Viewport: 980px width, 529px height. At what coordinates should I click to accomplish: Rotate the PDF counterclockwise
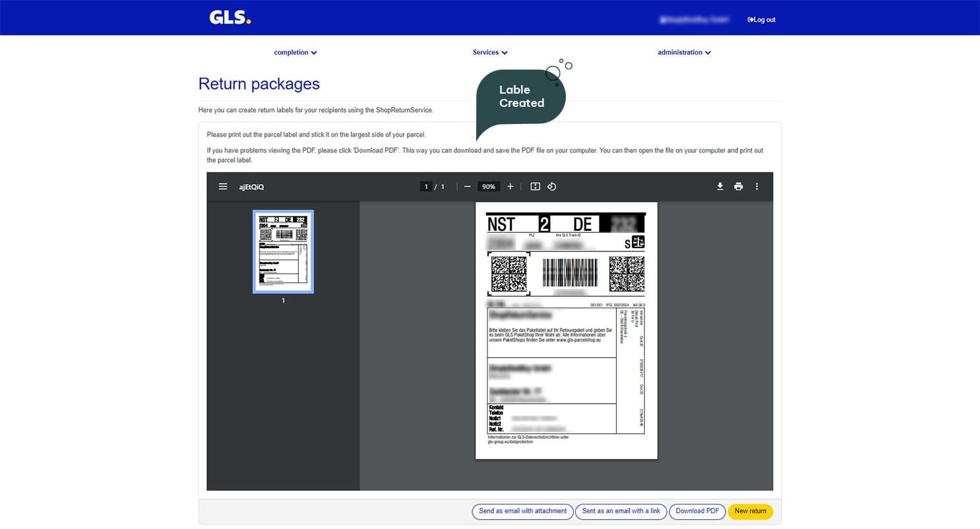click(552, 187)
